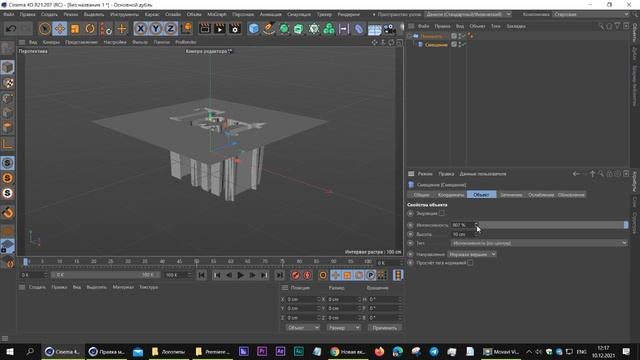
Task: Open the MoGraph menu
Action: pos(217,14)
